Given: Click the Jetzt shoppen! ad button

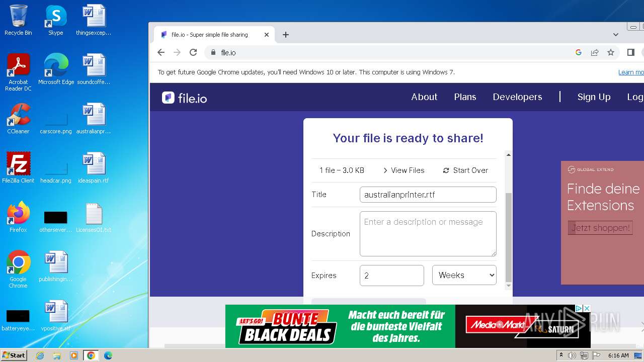Looking at the screenshot, I should pyautogui.click(x=600, y=228).
